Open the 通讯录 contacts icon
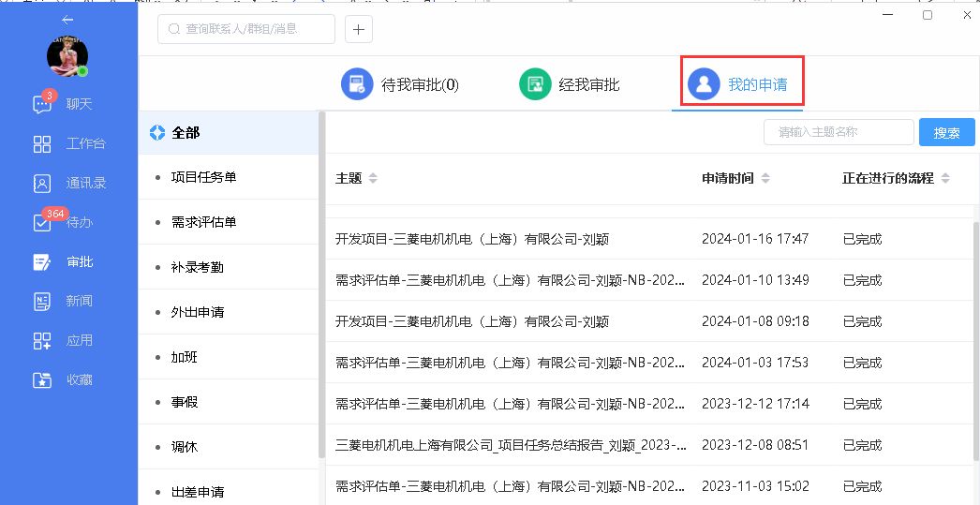Screen dimensions: 980x505 point(42,183)
